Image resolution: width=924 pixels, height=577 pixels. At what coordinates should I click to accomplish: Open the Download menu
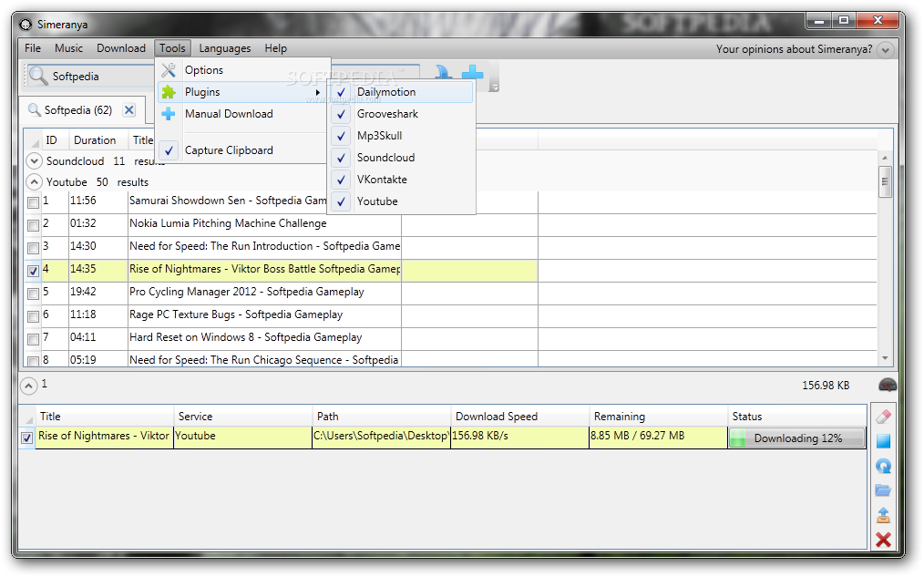click(121, 48)
